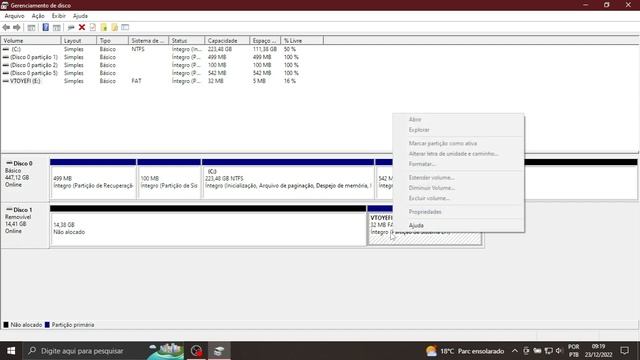Viewport: 640px width, 360px height.
Task: Open the Ajuda menu in menu bar
Action: click(80, 16)
